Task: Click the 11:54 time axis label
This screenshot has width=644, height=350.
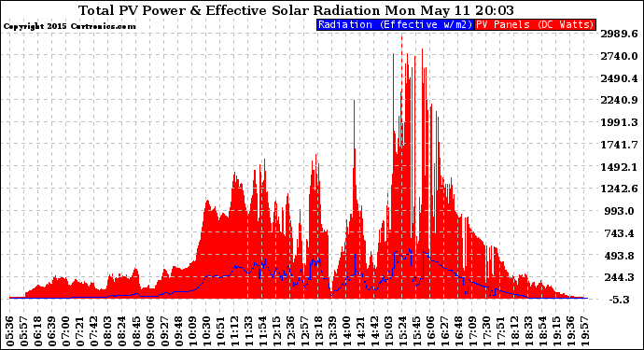Action: (262, 330)
